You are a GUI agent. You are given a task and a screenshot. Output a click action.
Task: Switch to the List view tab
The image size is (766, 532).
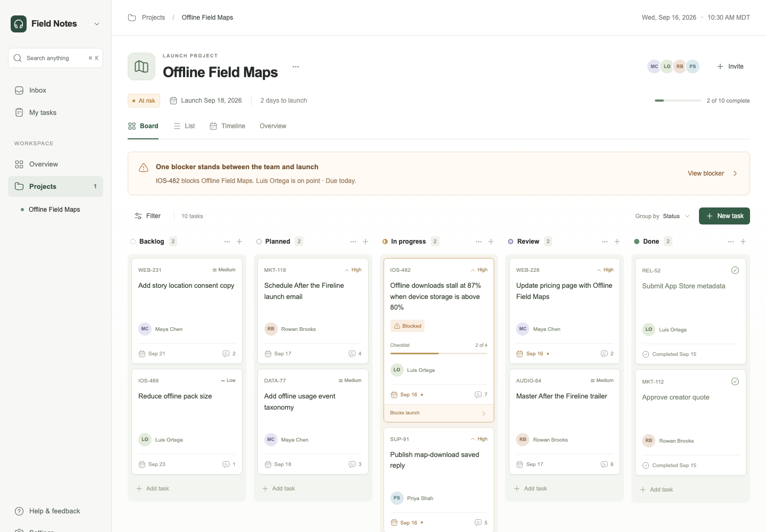pyautogui.click(x=184, y=126)
